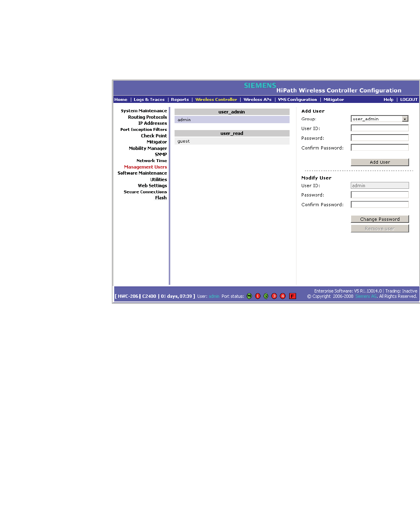This screenshot has height=532, width=420.
Task: Click the Remove user button
Action: point(380,229)
